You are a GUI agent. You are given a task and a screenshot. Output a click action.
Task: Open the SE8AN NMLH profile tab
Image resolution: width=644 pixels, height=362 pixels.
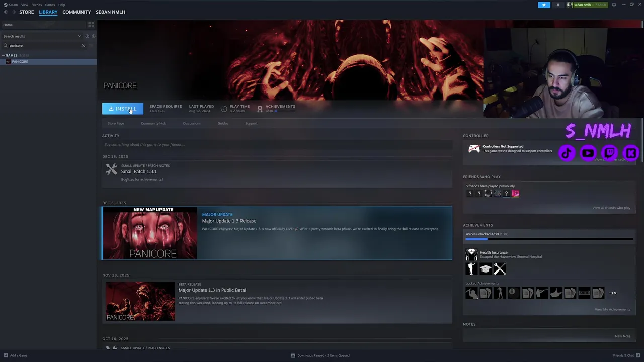(x=110, y=12)
